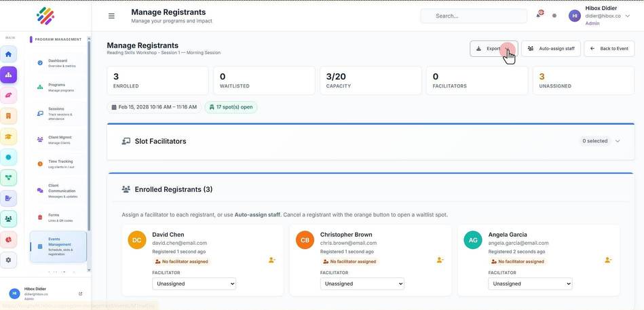Open Programs menu item

(58, 87)
